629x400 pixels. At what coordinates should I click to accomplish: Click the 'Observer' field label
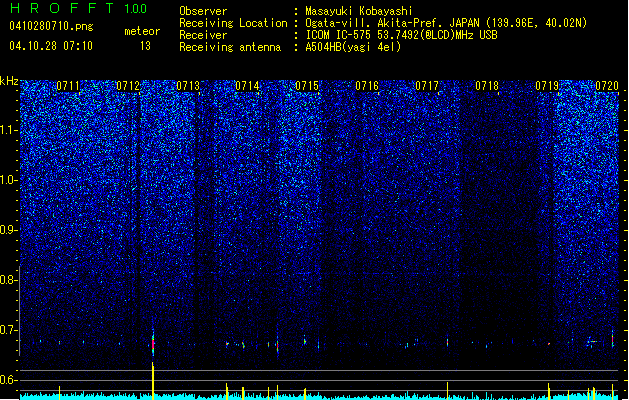click(203, 11)
